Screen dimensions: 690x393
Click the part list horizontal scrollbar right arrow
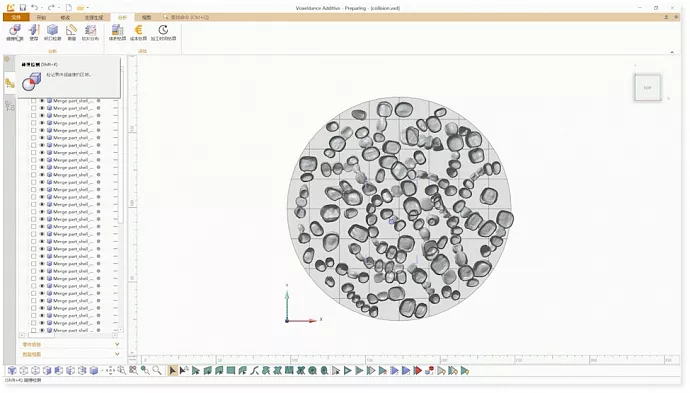coord(114,335)
